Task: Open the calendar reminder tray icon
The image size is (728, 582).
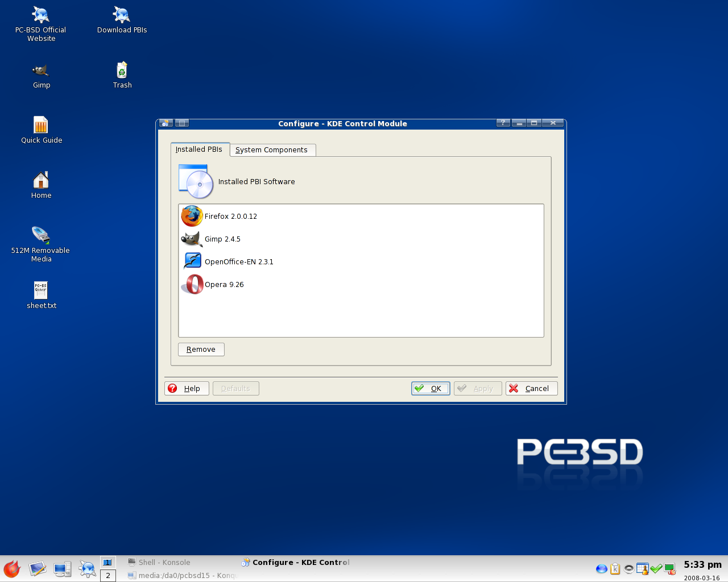Action: pos(643,569)
